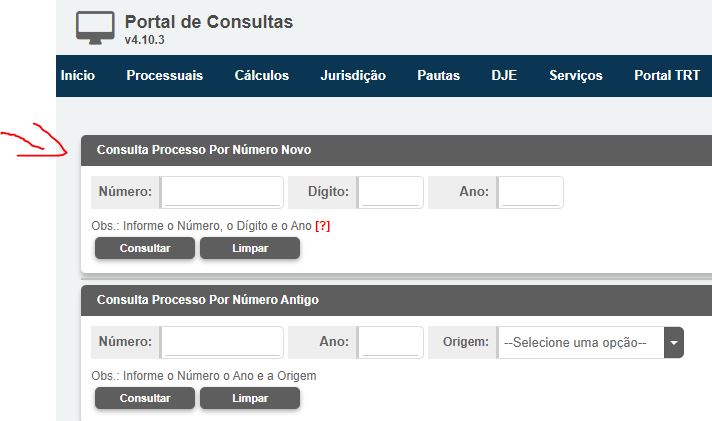Image resolution: width=712 pixels, height=421 pixels.
Task: Open the Pautas menu
Action: (x=438, y=76)
